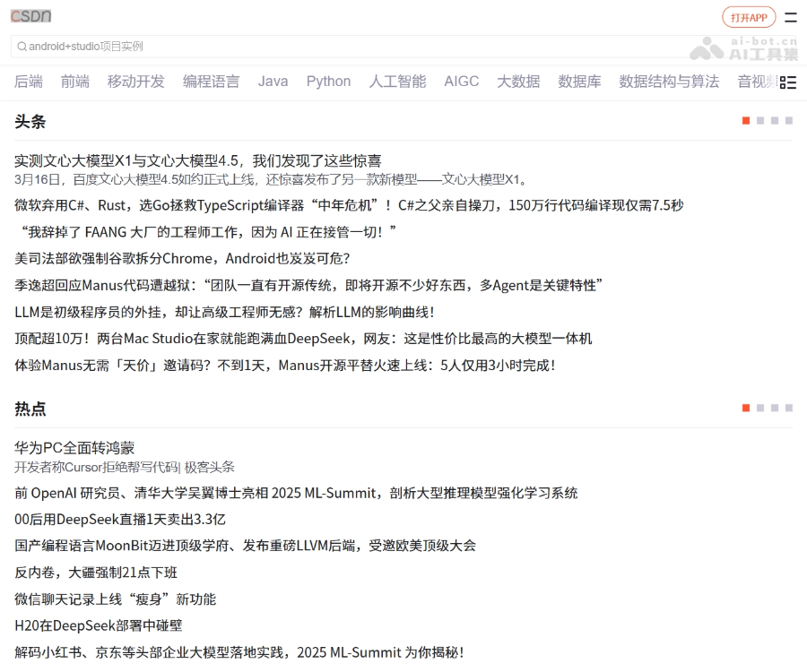Open the AIGC tab
This screenshot has height=672, width=807.
461,82
